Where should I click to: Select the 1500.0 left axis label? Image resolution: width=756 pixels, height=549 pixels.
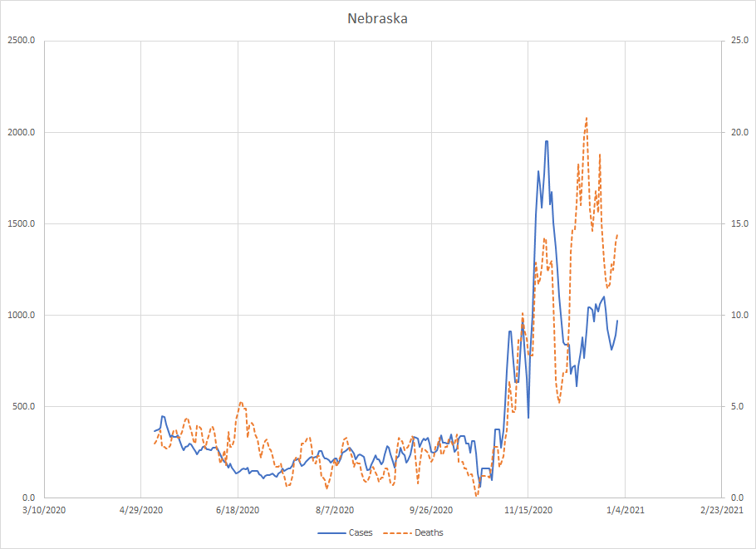22,224
